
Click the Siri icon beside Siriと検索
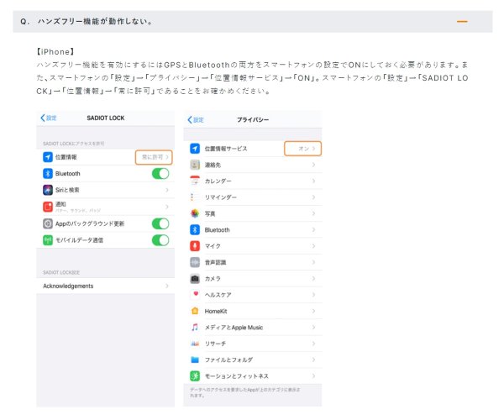(x=48, y=190)
